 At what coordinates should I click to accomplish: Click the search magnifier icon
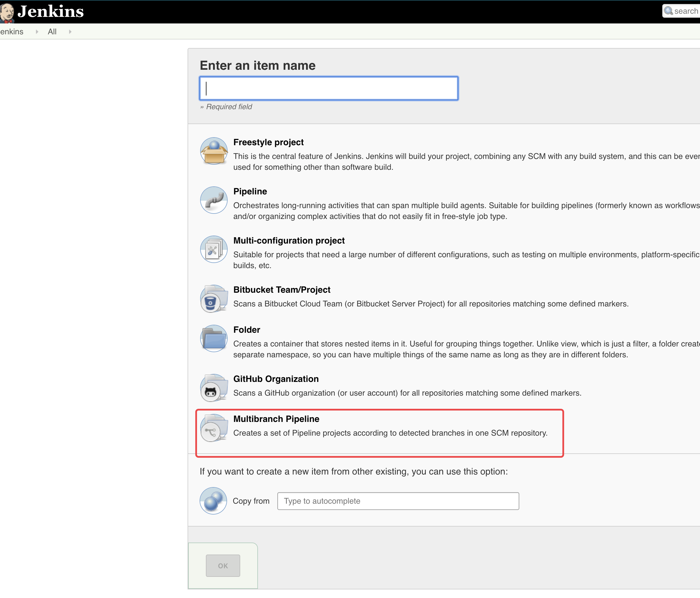point(668,11)
